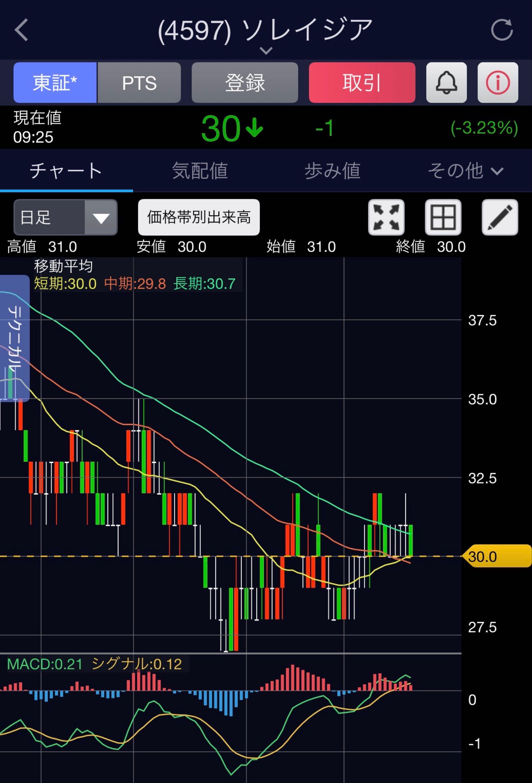
Task: Select the pencil drawing tool
Action: (500, 217)
